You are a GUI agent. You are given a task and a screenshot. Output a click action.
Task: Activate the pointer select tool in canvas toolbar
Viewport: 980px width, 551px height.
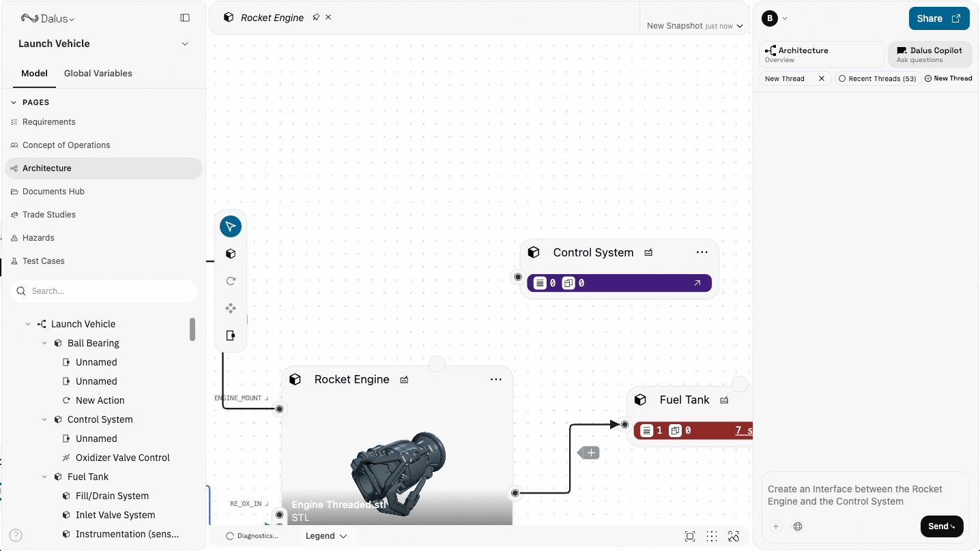coord(231,226)
